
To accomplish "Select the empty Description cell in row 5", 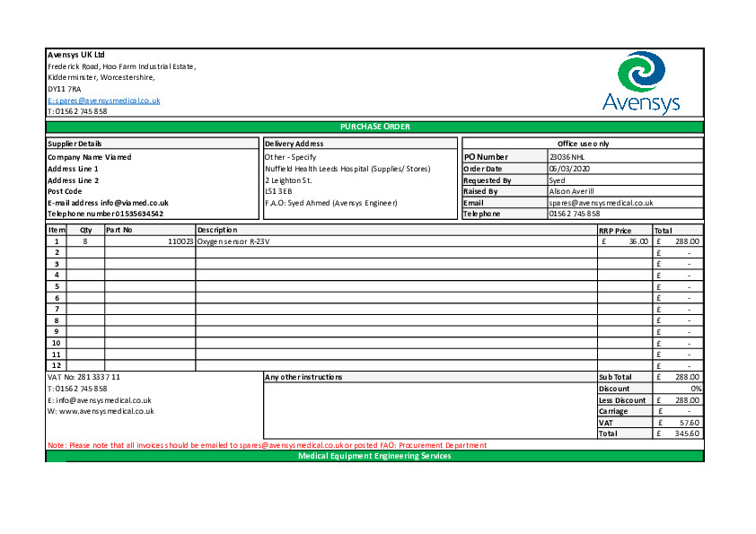I will [395, 286].
